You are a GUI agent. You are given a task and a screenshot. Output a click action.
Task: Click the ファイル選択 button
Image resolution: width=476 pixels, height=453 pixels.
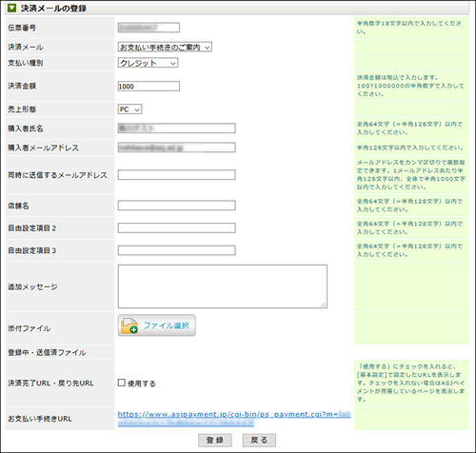pos(157,325)
